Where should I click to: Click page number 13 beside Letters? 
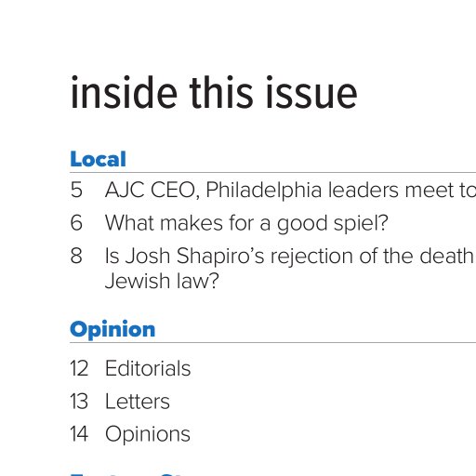(x=79, y=402)
